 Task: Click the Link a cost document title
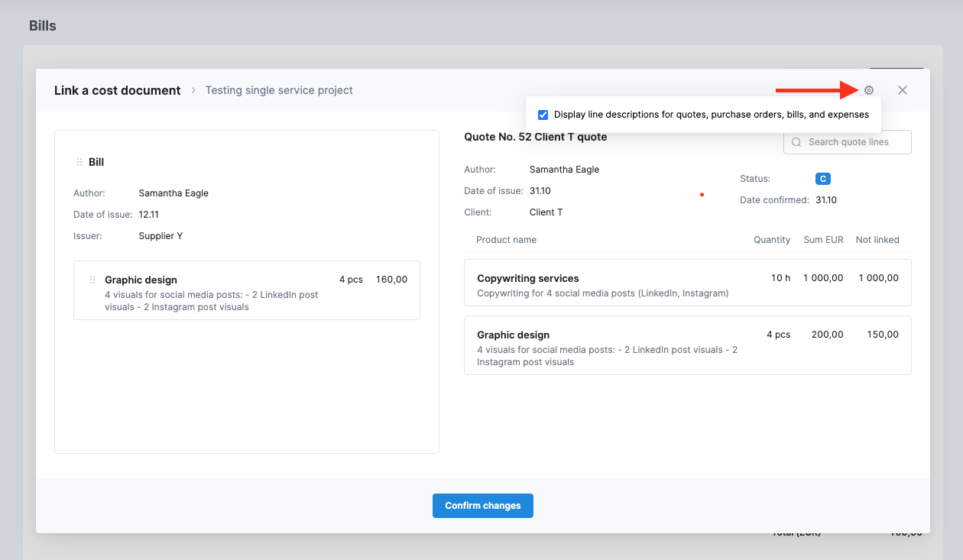[117, 90]
